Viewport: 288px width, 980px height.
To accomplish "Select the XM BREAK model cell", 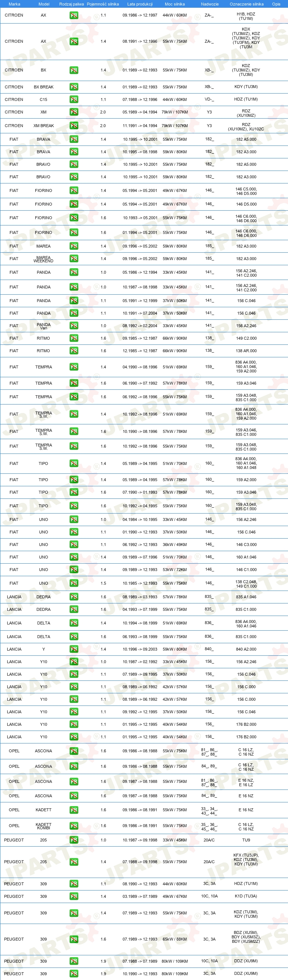I will pyautogui.click(x=44, y=126).
